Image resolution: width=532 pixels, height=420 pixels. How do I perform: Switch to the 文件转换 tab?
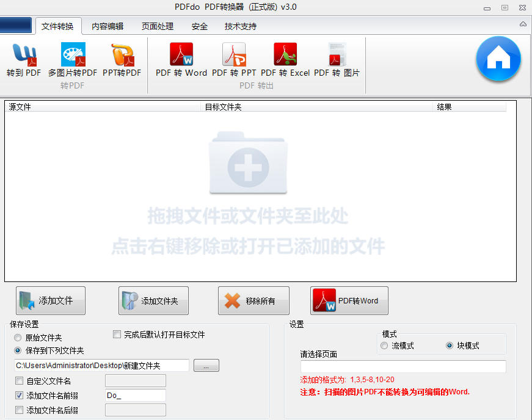(58, 26)
